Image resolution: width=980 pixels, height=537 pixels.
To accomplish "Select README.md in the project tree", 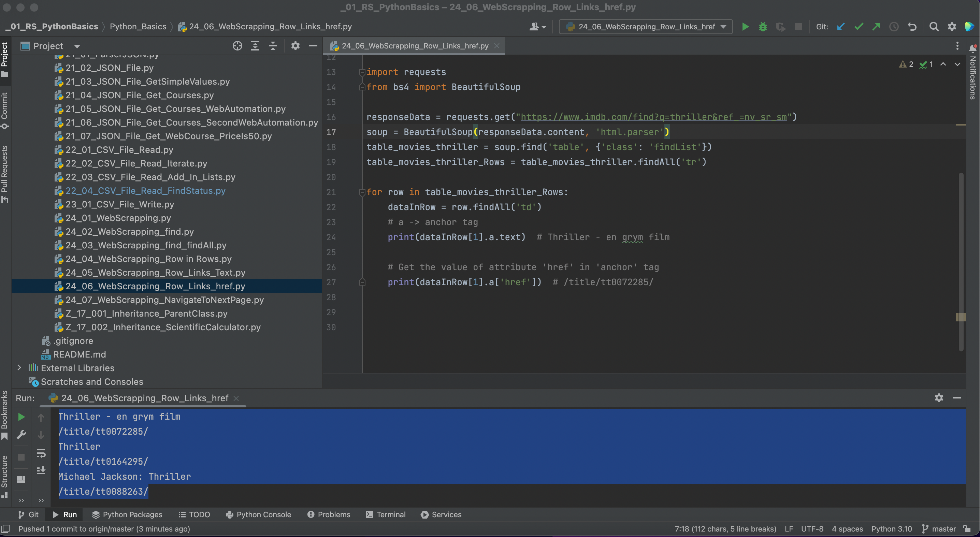I will tap(79, 354).
